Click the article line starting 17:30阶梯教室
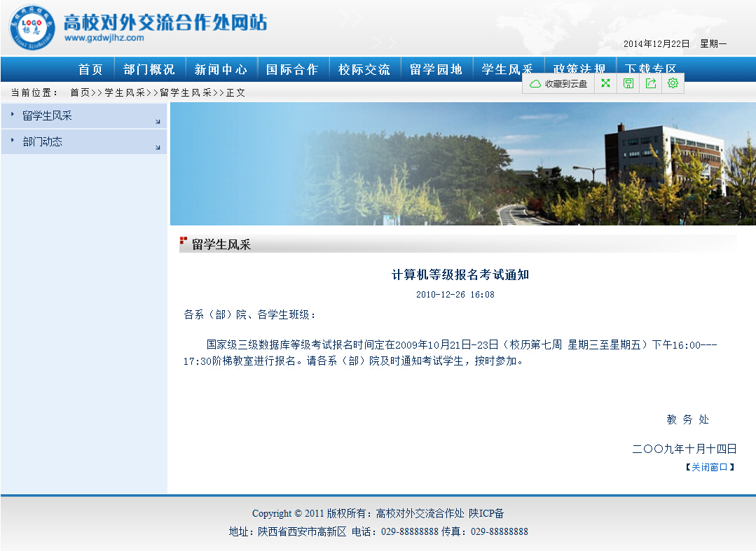 pyautogui.click(x=353, y=361)
